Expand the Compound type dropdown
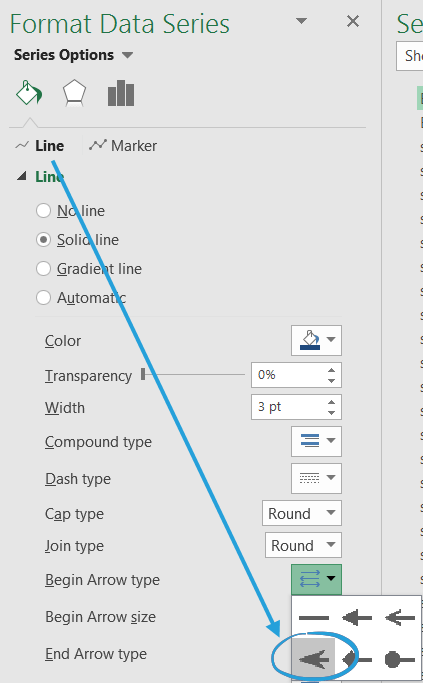The width and height of the screenshot is (423, 683). [x=316, y=441]
